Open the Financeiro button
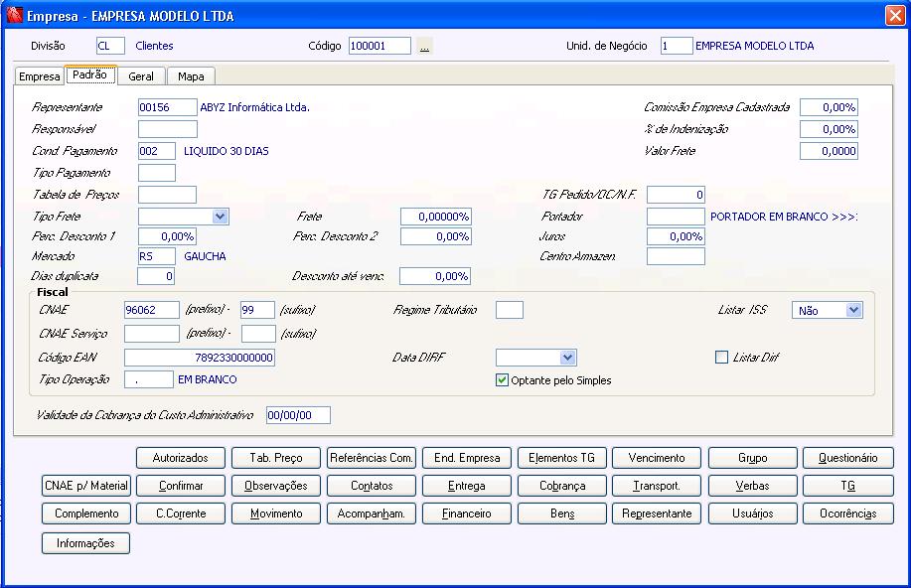 tap(467, 514)
